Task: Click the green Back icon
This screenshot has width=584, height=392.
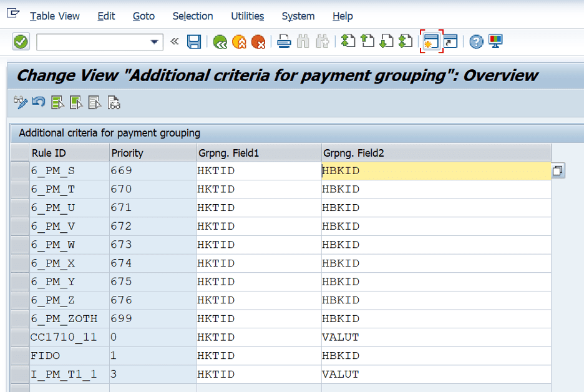Action: click(220, 41)
